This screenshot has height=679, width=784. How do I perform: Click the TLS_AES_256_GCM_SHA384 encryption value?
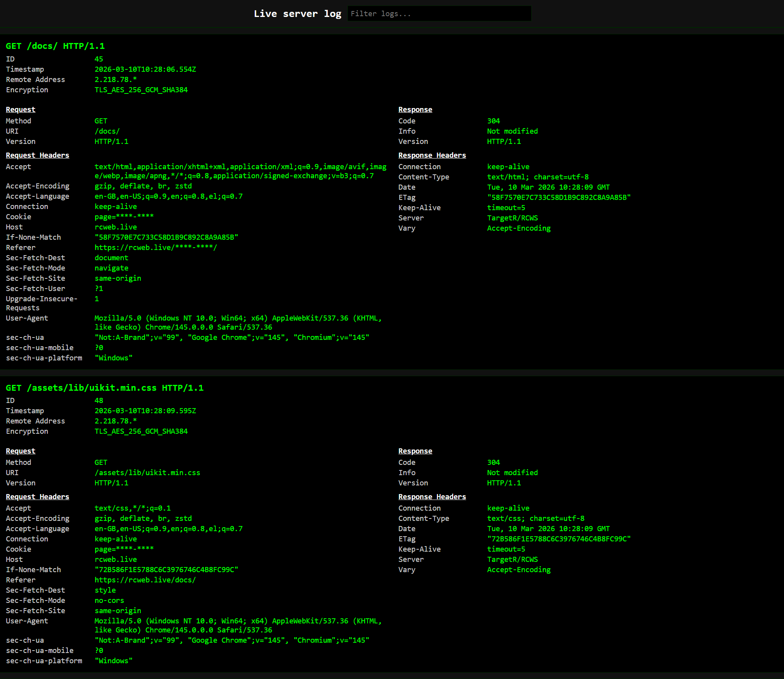(x=141, y=90)
